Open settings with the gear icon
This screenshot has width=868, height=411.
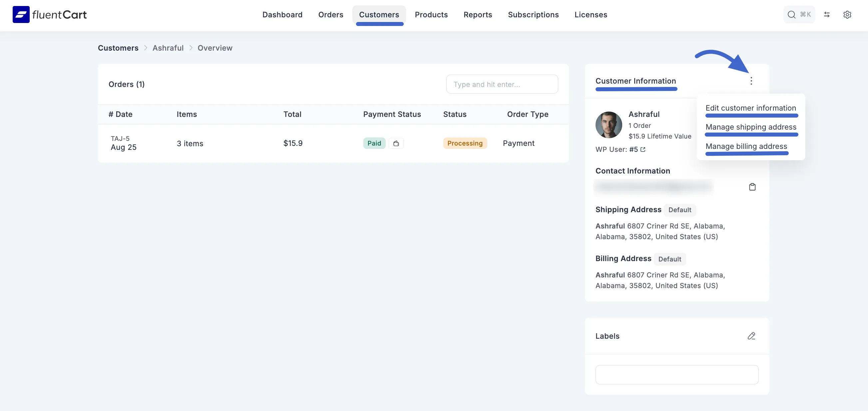tap(848, 14)
